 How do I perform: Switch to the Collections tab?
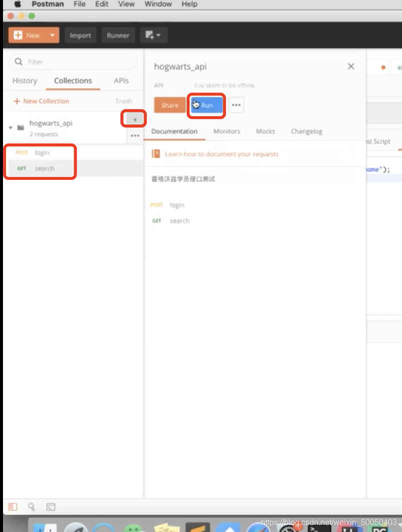[x=73, y=81]
